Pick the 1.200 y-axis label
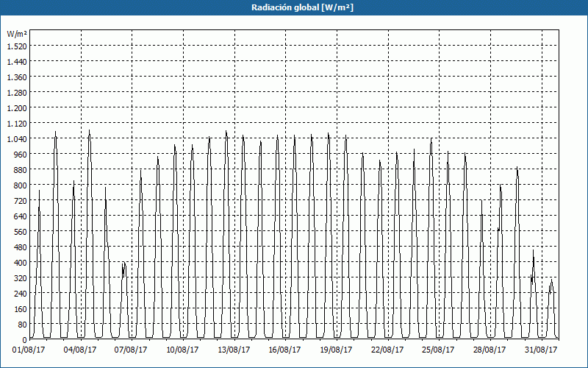 17,107
